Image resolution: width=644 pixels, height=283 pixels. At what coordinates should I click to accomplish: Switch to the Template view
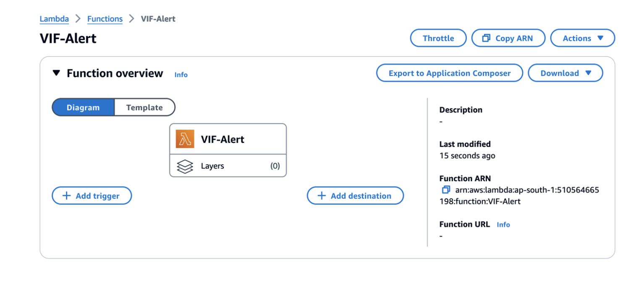[x=144, y=107]
